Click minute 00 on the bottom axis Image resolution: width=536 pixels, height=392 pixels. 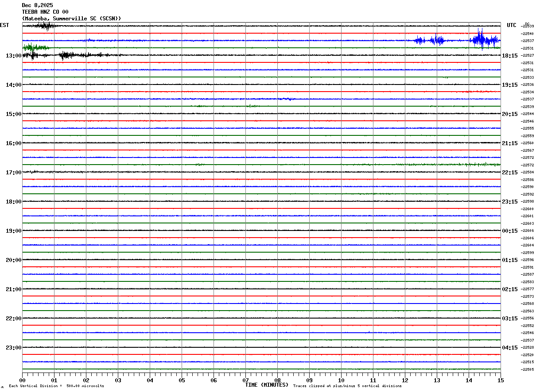pos(23,380)
